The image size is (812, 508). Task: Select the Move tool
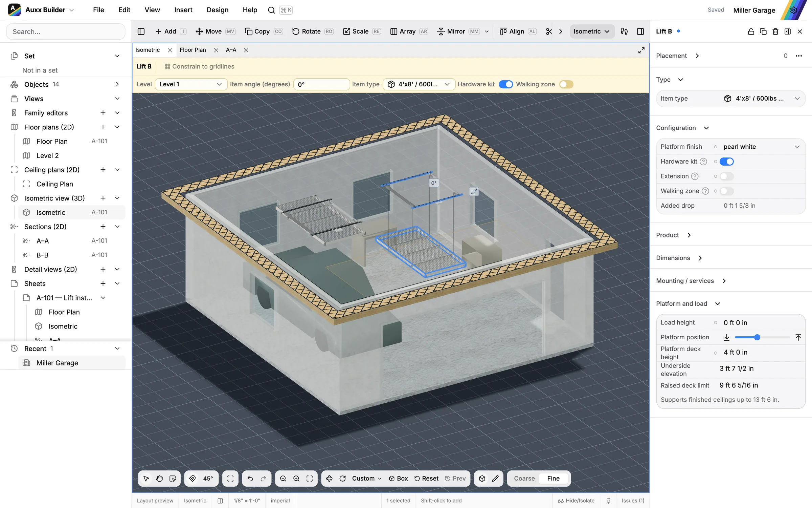tap(215, 31)
